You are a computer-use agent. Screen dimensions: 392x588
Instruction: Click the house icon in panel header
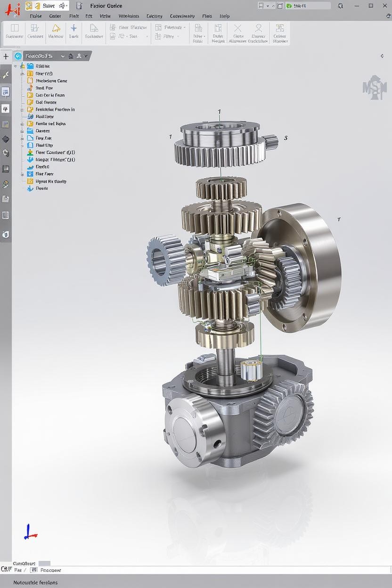(71, 56)
